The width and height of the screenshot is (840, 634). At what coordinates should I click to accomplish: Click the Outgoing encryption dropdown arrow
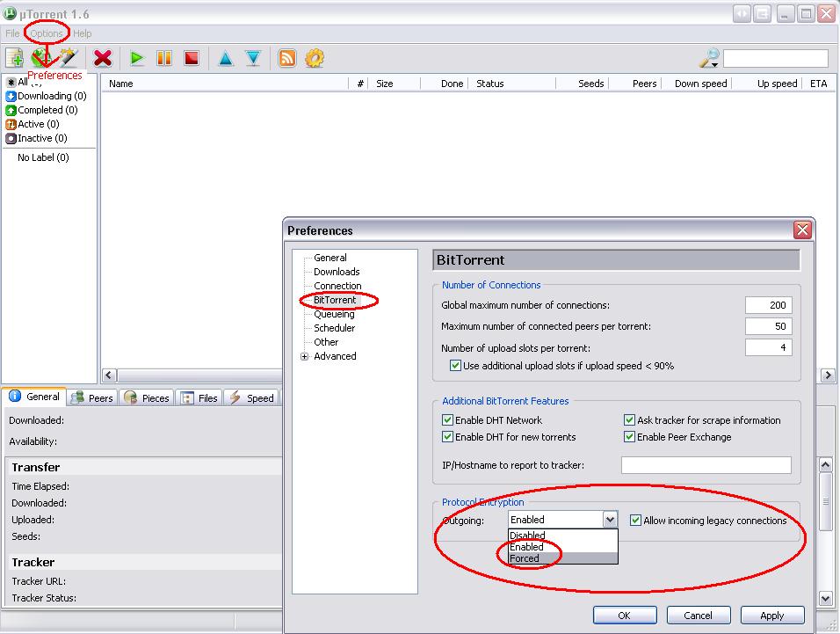(x=610, y=520)
